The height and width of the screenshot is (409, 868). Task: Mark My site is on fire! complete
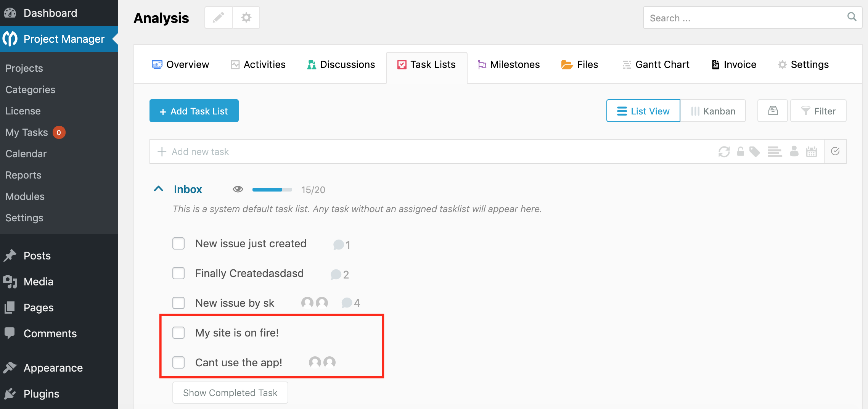(x=178, y=333)
